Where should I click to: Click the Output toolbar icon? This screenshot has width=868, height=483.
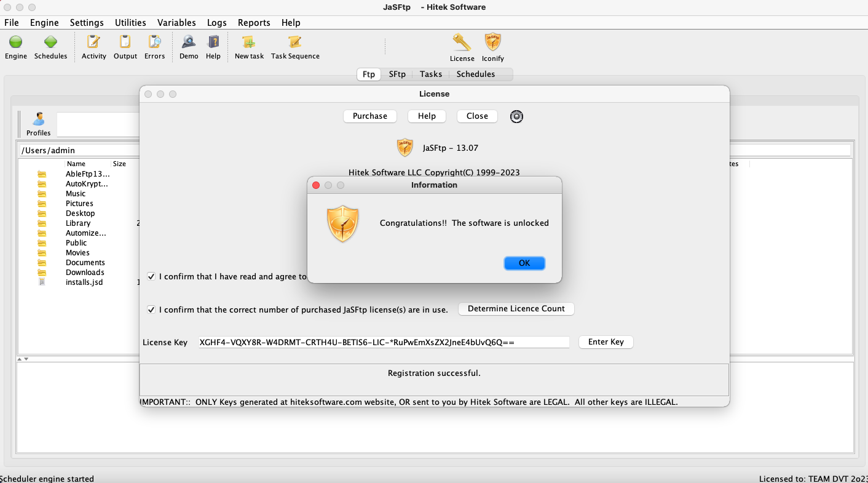(x=125, y=42)
